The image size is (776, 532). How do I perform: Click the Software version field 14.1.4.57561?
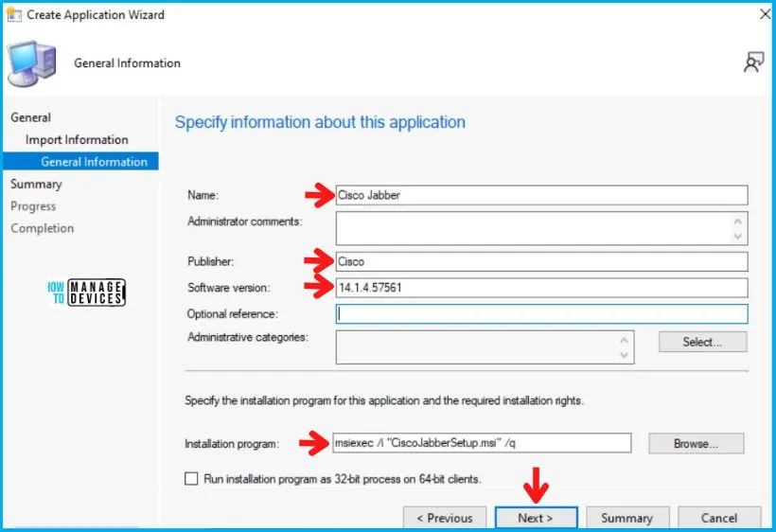(x=541, y=288)
